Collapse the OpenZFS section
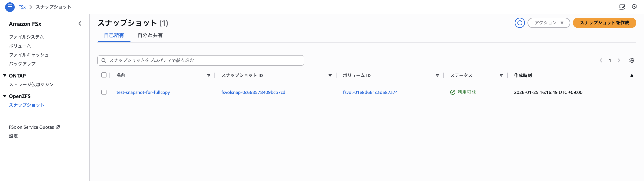This screenshot has width=644, height=181. pos(4,96)
